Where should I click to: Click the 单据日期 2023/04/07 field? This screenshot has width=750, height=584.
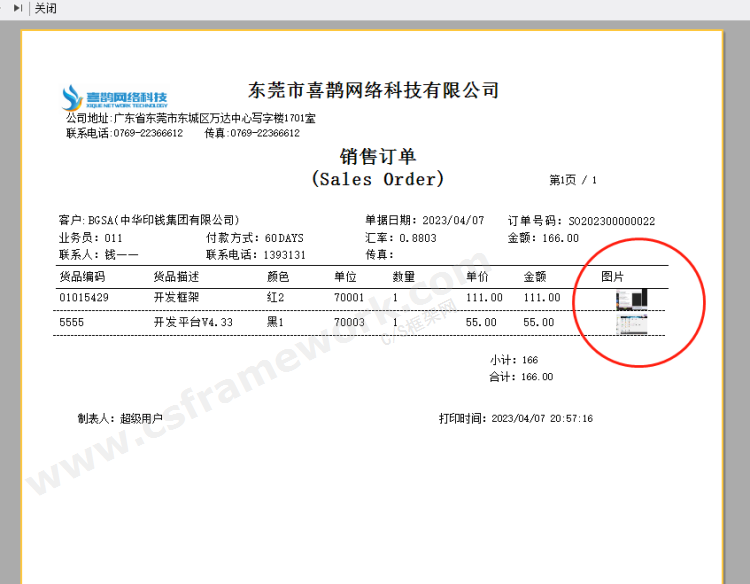pyautogui.click(x=424, y=221)
